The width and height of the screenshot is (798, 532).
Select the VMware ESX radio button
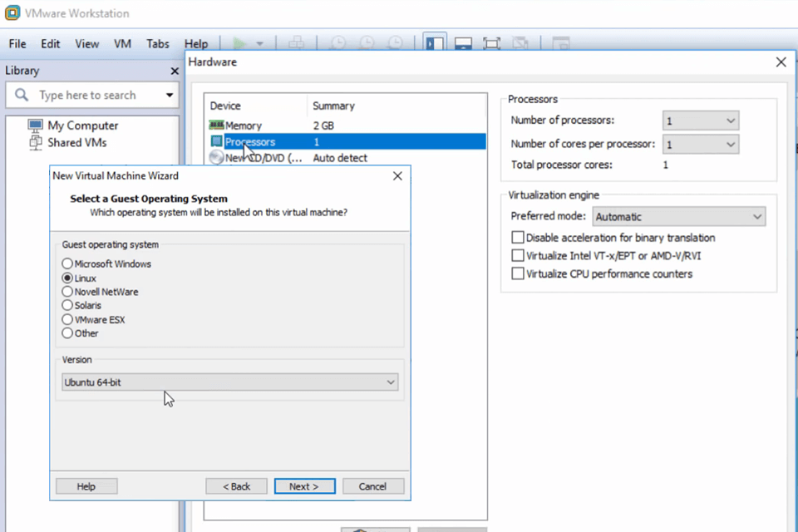point(67,320)
